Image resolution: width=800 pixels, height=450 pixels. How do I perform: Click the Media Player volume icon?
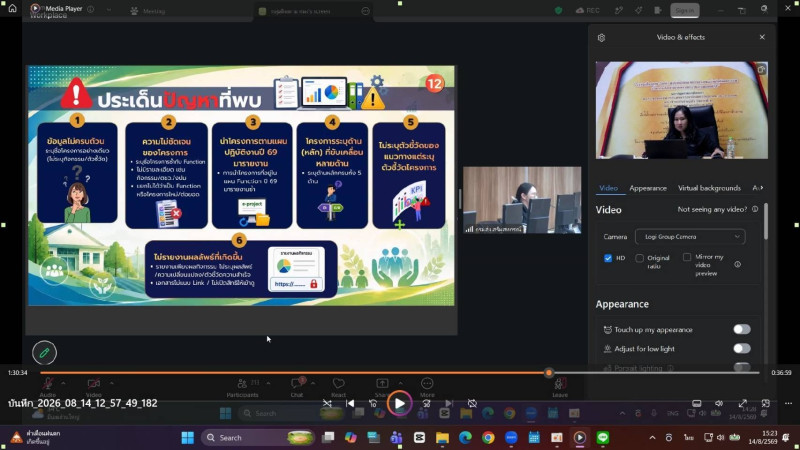pyautogui.click(x=719, y=404)
